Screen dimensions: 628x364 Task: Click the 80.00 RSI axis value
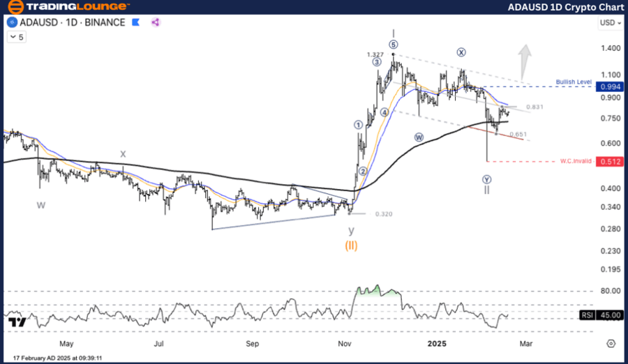tap(611, 291)
